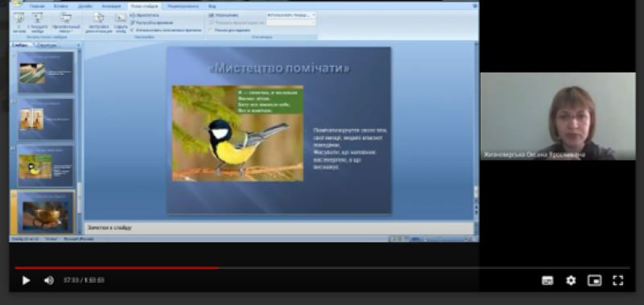Toggle Presenter View checkbox

[212, 30]
